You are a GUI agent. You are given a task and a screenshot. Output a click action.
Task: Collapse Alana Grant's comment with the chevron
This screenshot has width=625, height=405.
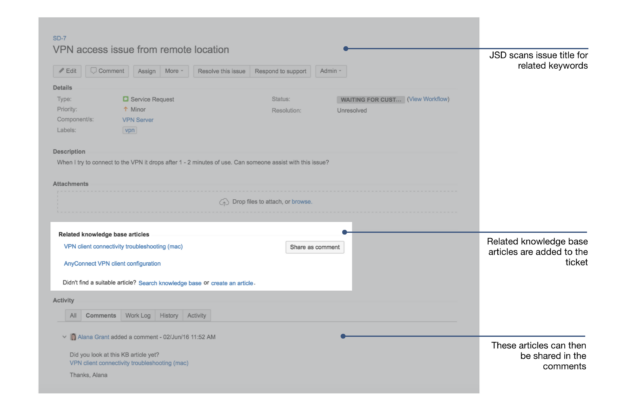coord(64,337)
